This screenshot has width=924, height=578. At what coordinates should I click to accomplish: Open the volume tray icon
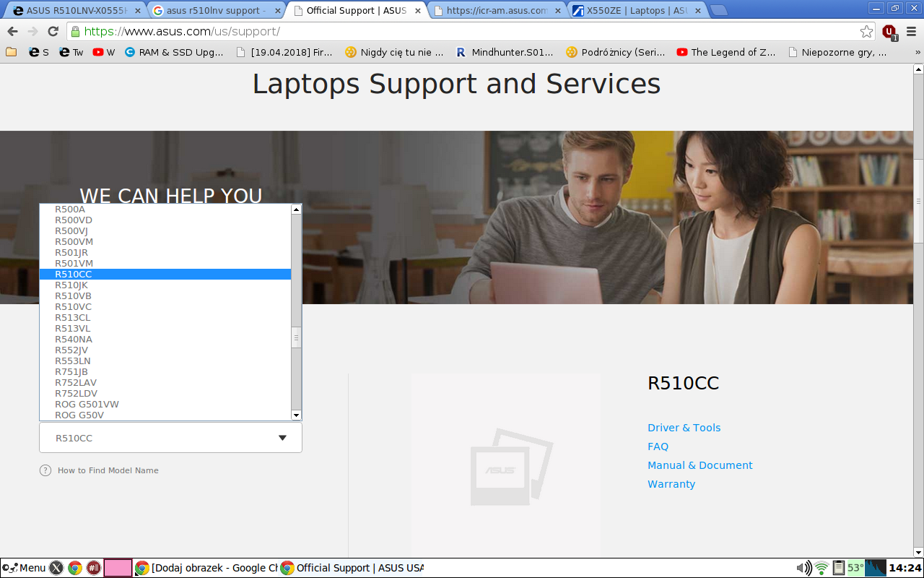click(x=803, y=568)
